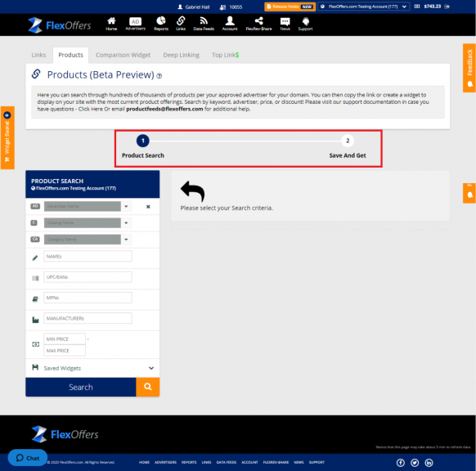The height and width of the screenshot is (471, 476).
Task: Open the footer SUPPORT link
Action: 317,462
